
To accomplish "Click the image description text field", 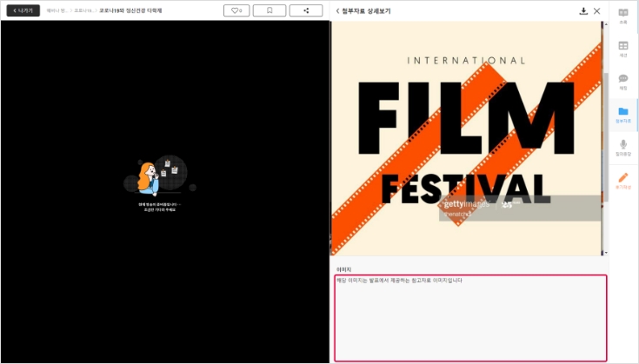I will pos(470,318).
